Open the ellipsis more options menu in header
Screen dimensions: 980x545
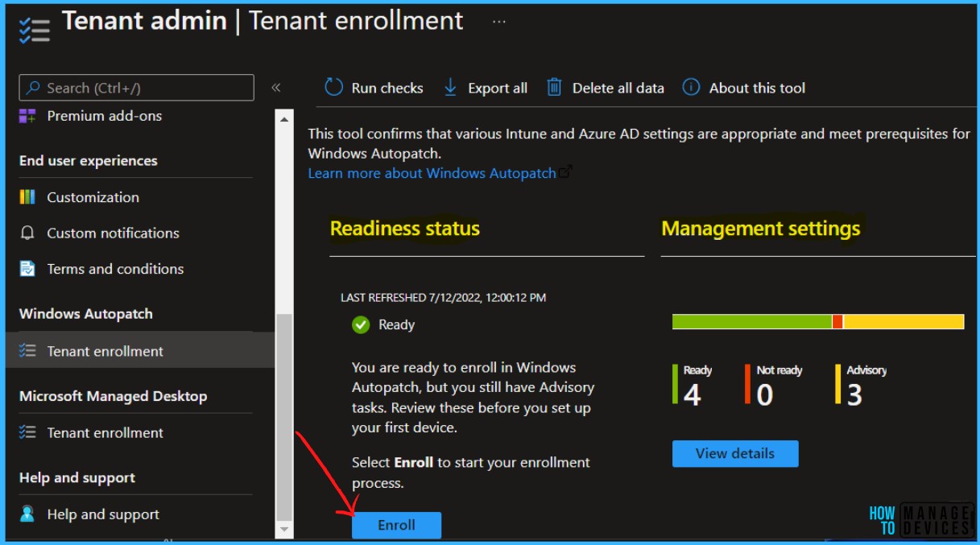(x=498, y=22)
